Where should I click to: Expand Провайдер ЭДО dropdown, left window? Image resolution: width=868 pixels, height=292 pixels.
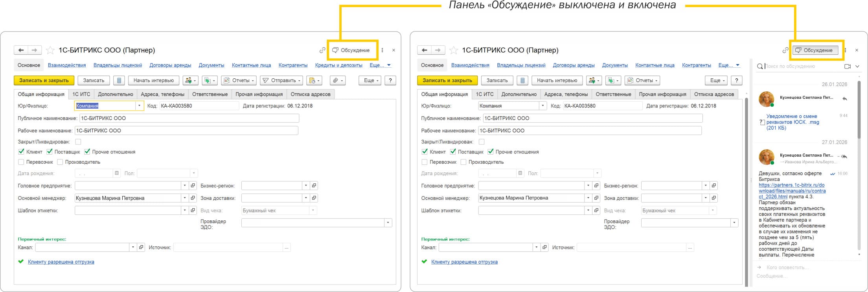click(388, 223)
